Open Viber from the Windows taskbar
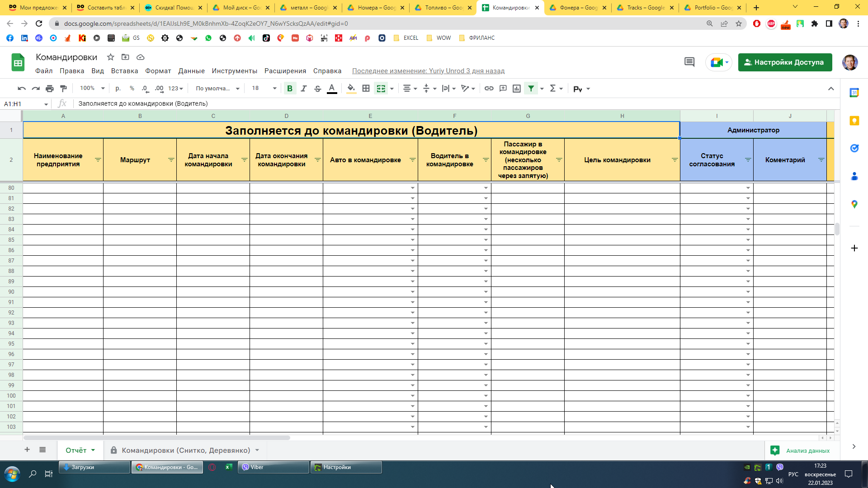The image size is (868, 488). click(x=273, y=467)
